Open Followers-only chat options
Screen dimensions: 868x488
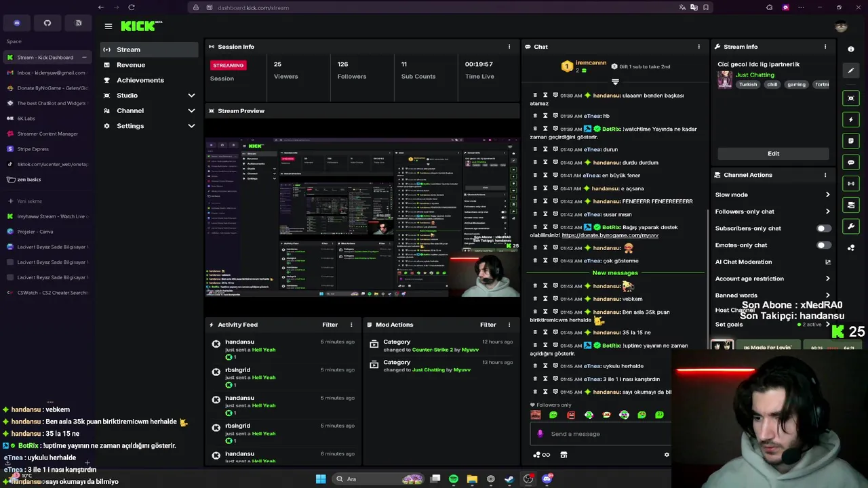pyautogui.click(x=772, y=211)
